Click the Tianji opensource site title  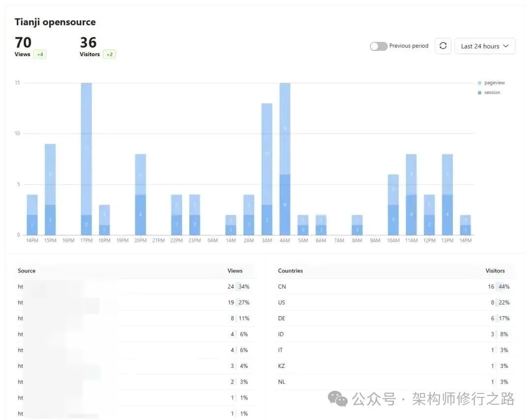coord(55,22)
